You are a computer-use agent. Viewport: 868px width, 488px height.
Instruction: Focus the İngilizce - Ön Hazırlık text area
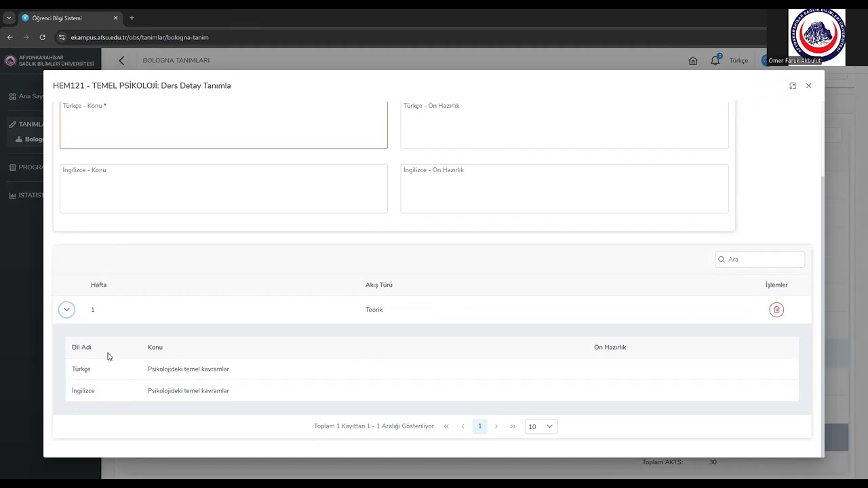(x=564, y=188)
